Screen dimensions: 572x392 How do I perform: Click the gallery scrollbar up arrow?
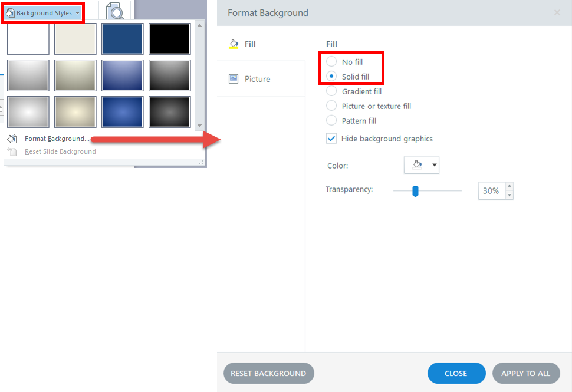pyautogui.click(x=199, y=26)
